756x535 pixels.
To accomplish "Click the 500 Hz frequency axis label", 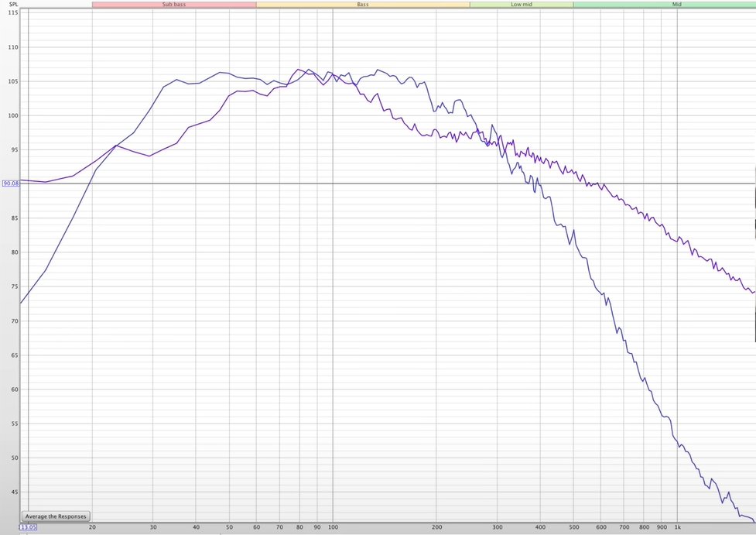I will 573,527.
